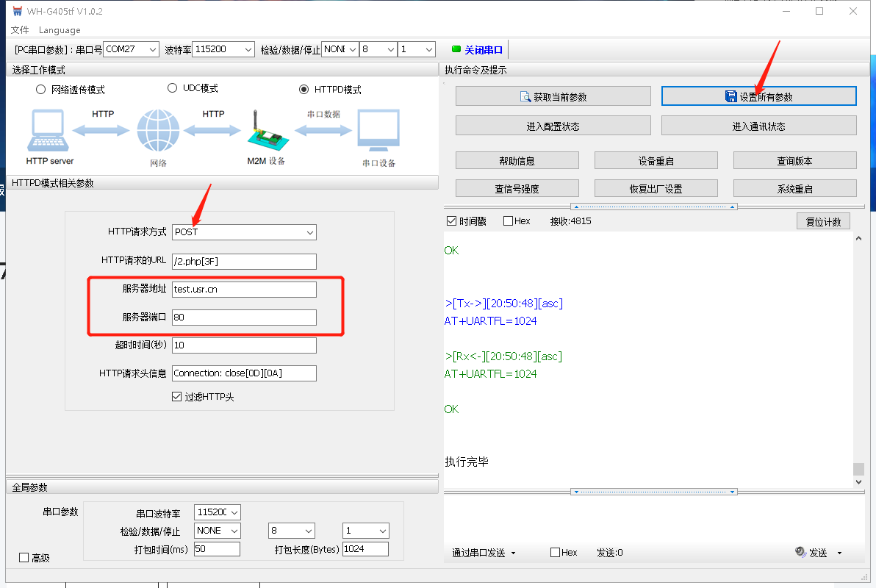Click the 发送 icon at bottom right

click(800, 553)
